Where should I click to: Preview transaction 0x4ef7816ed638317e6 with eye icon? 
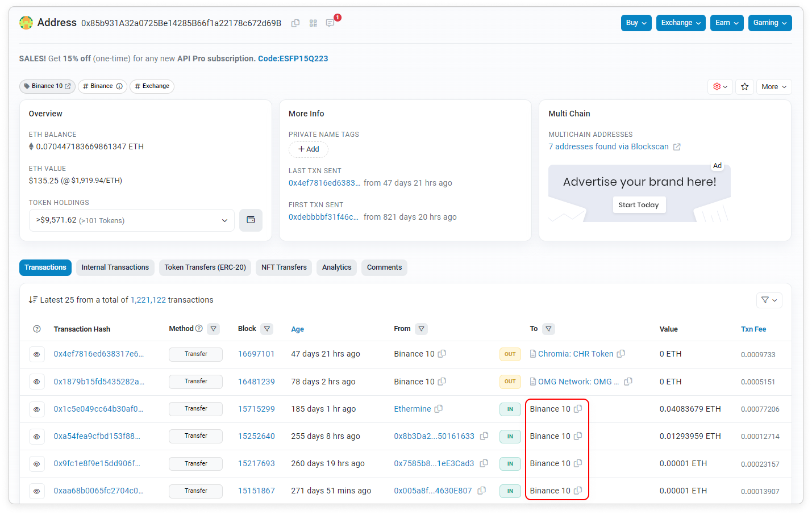coord(37,354)
